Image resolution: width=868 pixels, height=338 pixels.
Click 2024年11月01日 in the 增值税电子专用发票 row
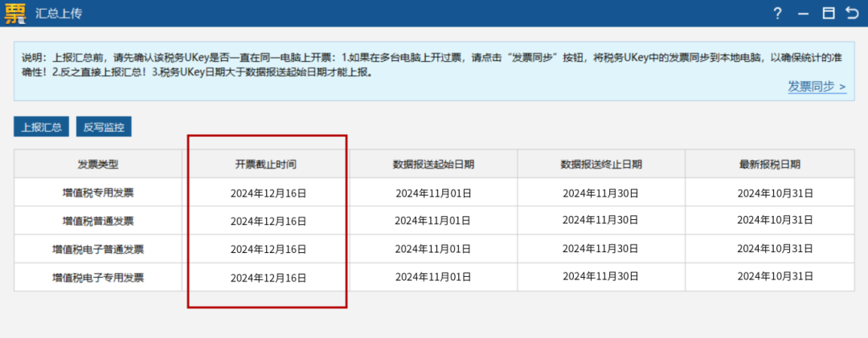tap(433, 276)
